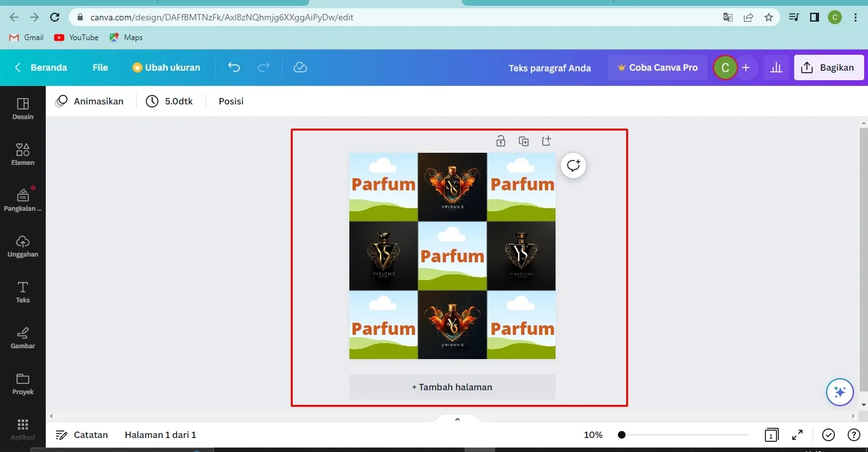868x452 pixels.
Task: Open the Pangkalan brand hub panel
Action: tap(23, 200)
